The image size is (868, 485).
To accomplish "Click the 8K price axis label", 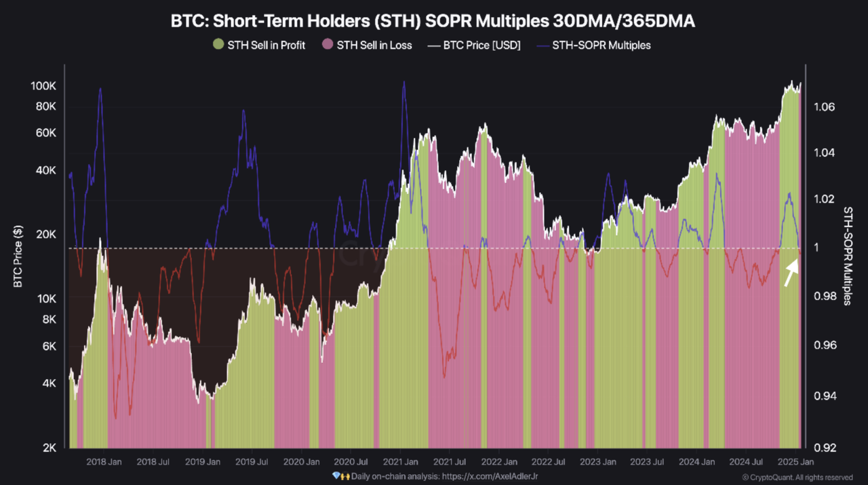I will coord(48,319).
